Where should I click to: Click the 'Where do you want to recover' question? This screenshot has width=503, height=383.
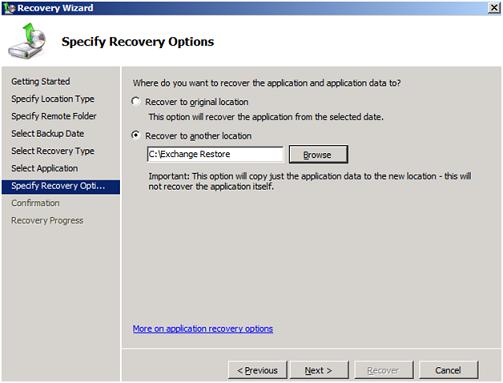[267, 83]
